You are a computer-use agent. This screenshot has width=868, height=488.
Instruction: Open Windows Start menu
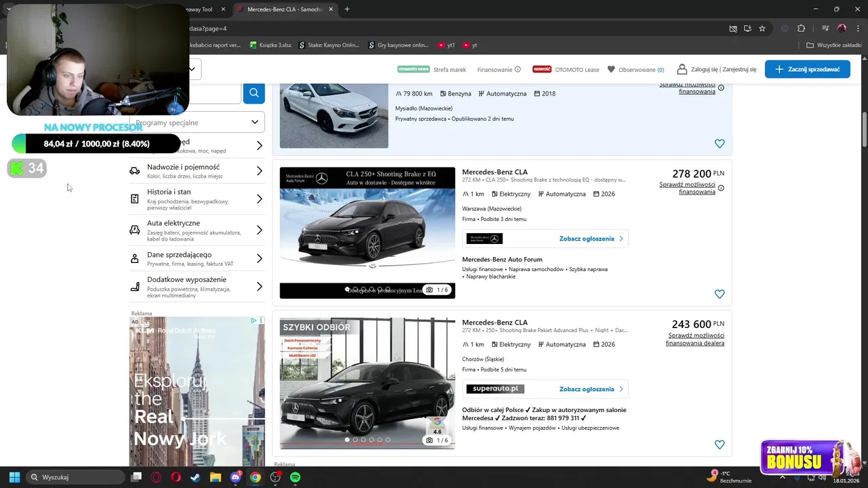click(x=14, y=477)
